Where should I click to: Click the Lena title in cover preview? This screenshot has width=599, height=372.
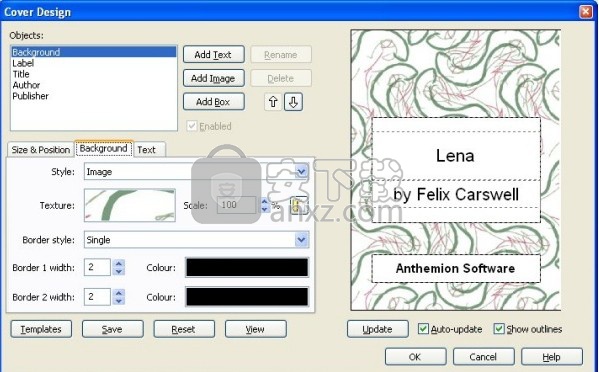(x=455, y=156)
